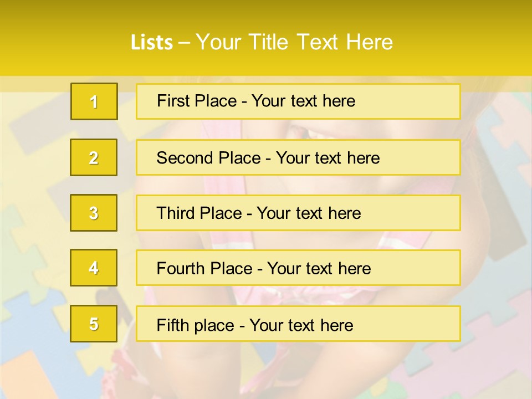Click the dash in the slide title
This screenshot has width=532, height=399.
184,43
